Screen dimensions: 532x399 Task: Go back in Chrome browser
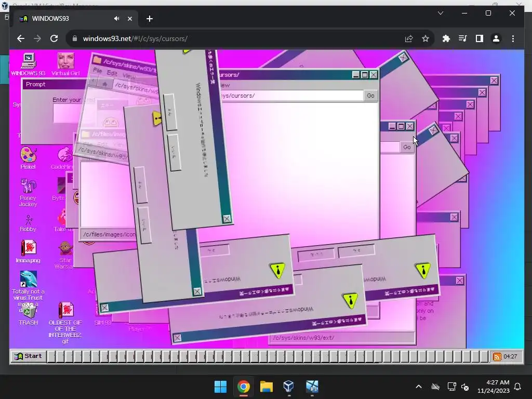click(x=21, y=38)
